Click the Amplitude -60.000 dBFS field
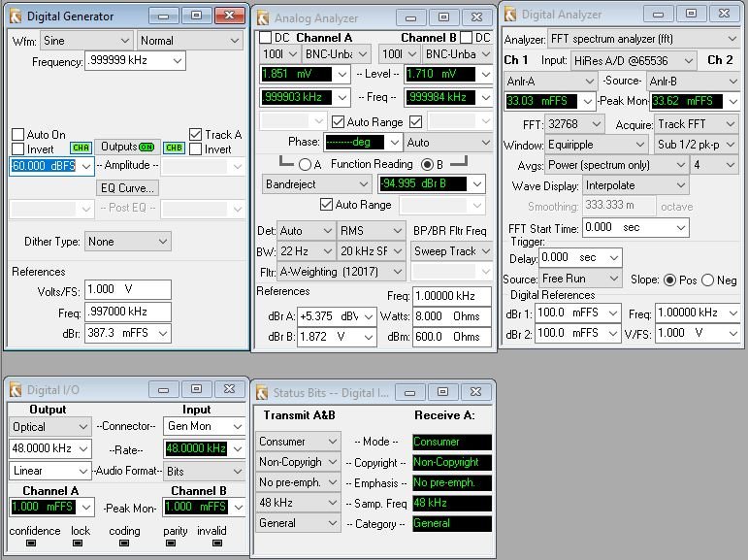Viewport: 748px width, 560px height. coord(51,166)
